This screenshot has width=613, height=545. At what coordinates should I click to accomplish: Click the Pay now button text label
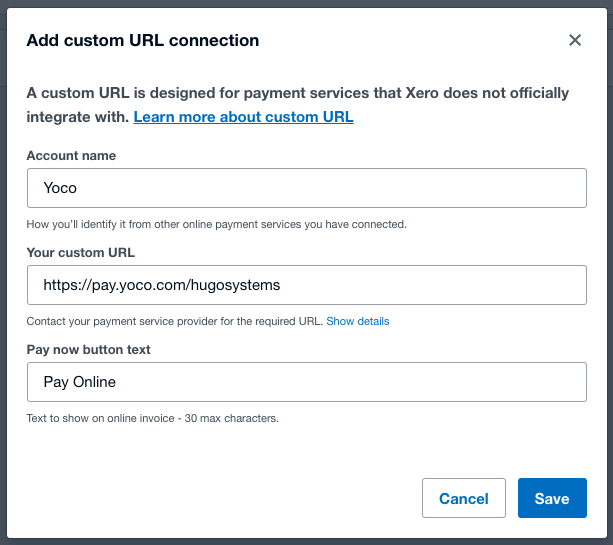tap(88, 350)
